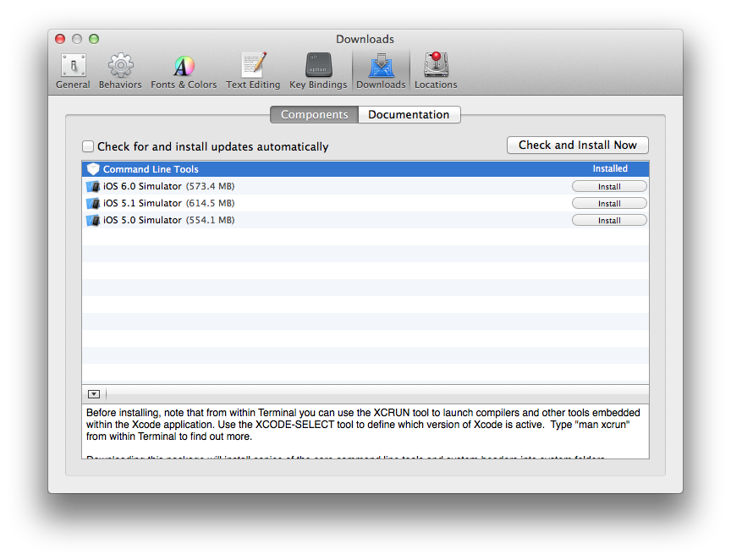Select the Command Line Tools row
Image resolution: width=731 pixels, height=560 pixels.
tap(365, 169)
